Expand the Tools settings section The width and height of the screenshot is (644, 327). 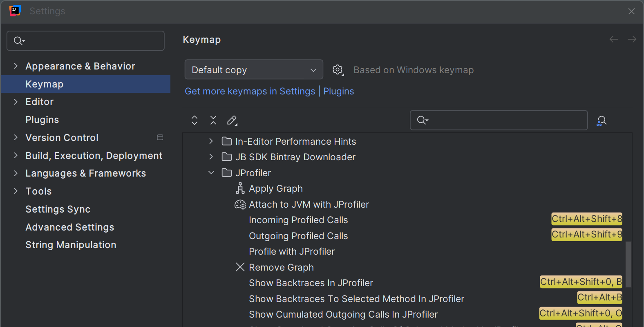(16, 191)
